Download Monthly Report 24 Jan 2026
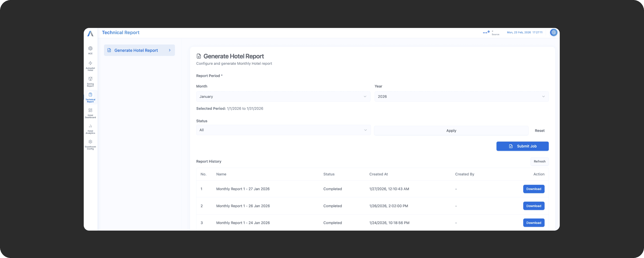644x258 pixels. [x=533, y=223]
